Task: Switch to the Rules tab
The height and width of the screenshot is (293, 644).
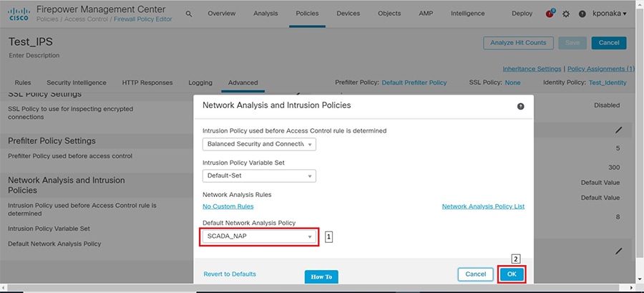Action: coord(23,82)
